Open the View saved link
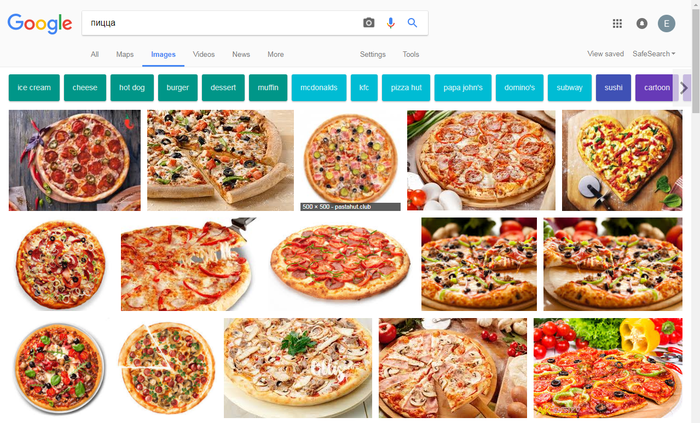The width and height of the screenshot is (700, 423). (x=605, y=54)
